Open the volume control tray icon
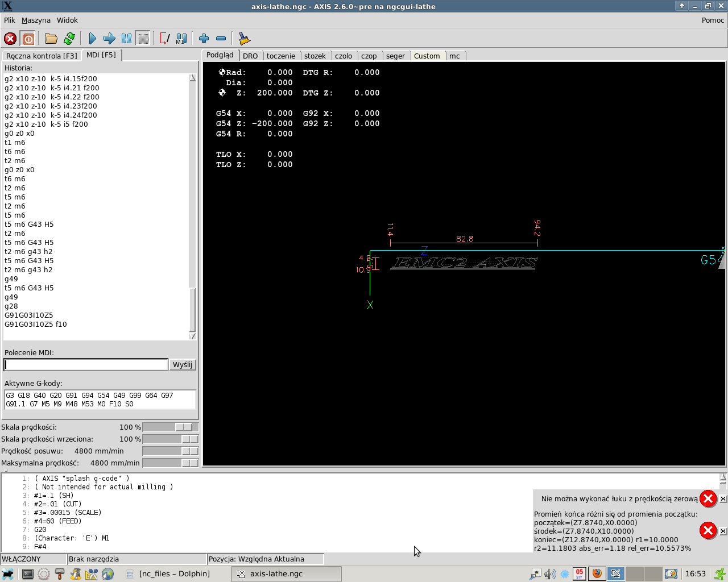728x582 pixels. [x=550, y=574]
